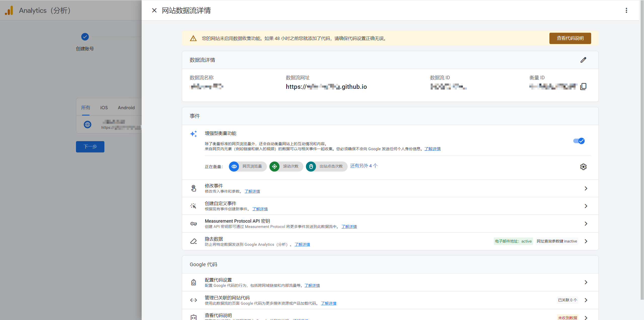The height and width of the screenshot is (320, 644).
Task: Toggle the enhanced measurement switch off
Action: click(x=579, y=141)
